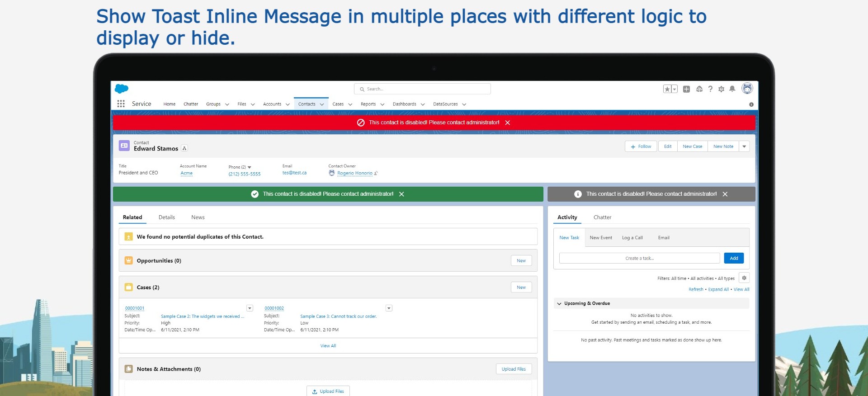Click the Follow button
Viewport: 868px width, 396px height.
click(x=641, y=146)
